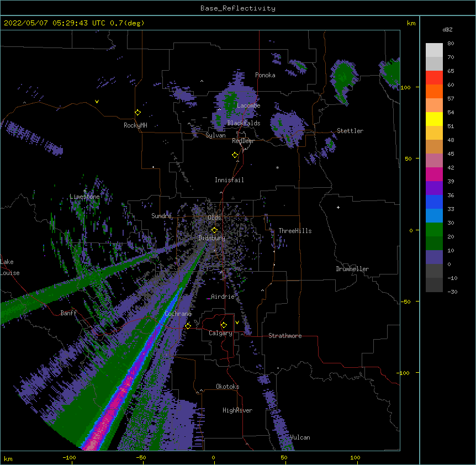
Task: Click the Sundre label
Action: click(161, 216)
